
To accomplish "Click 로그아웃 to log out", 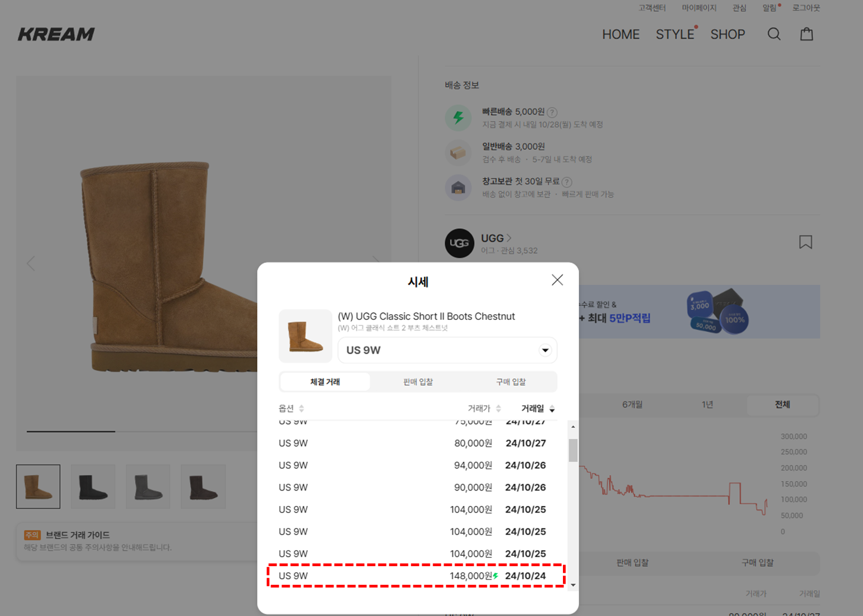I will [806, 8].
